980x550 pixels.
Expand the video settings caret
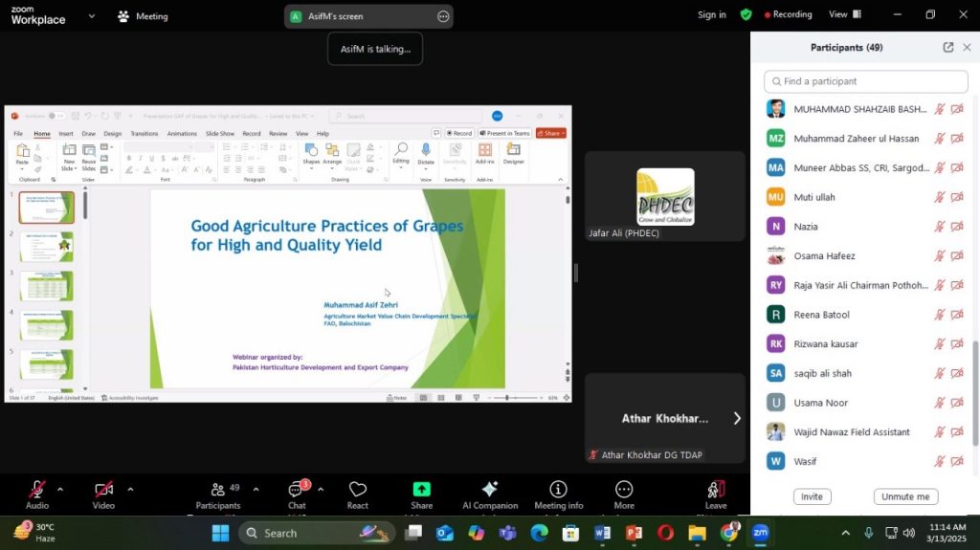(x=130, y=489)
